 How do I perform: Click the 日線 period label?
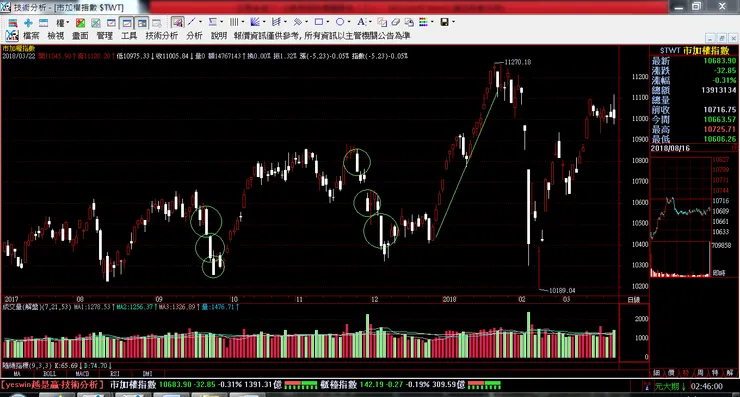[x=633, y=300]
